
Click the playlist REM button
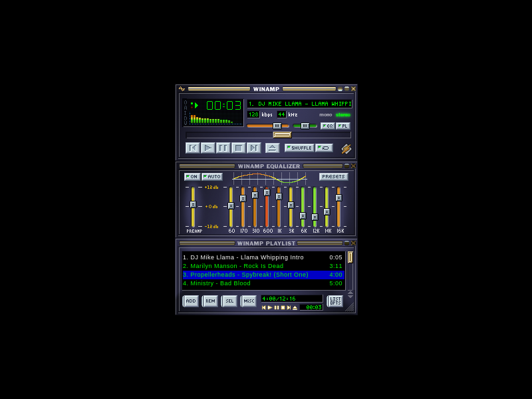point(210,301)
